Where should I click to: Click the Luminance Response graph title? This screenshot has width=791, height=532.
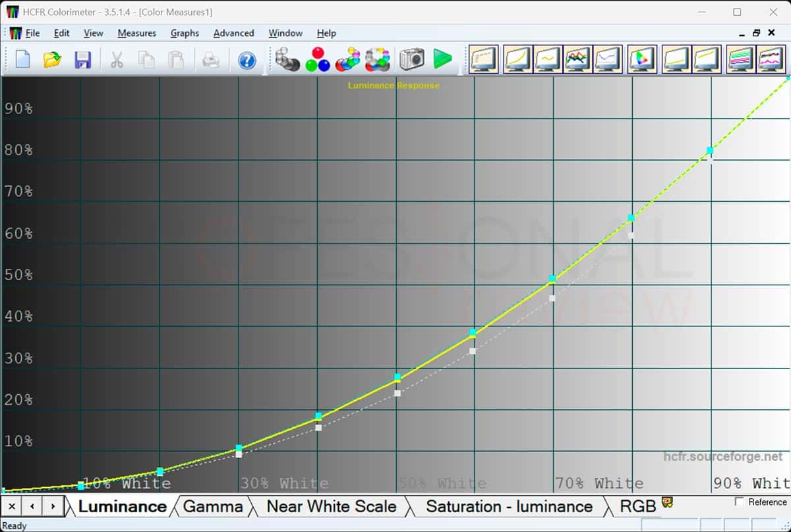pyautogui.click(x=394, y=85)
